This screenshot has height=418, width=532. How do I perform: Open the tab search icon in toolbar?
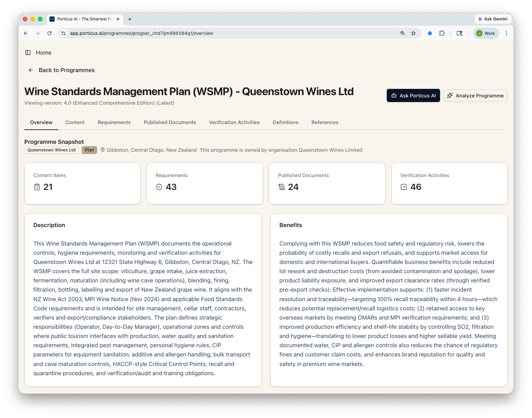[x=460, y=33]
